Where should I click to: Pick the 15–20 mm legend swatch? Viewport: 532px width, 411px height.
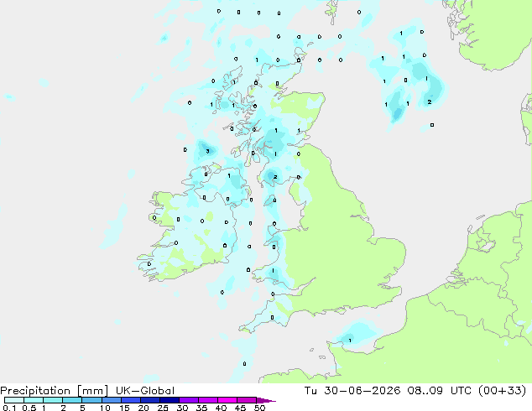pyautogui.click(x=130, y=400)
